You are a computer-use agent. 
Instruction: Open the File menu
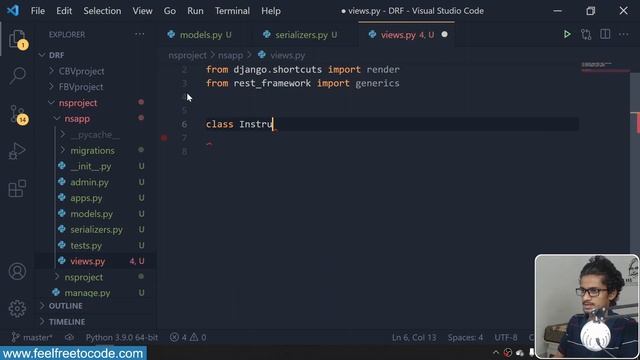[38, 11]
